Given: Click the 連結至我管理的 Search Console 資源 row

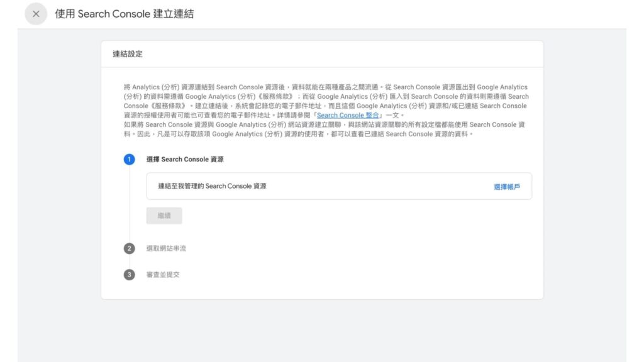Looking at the screenshot, I should (x=339, y=186).
